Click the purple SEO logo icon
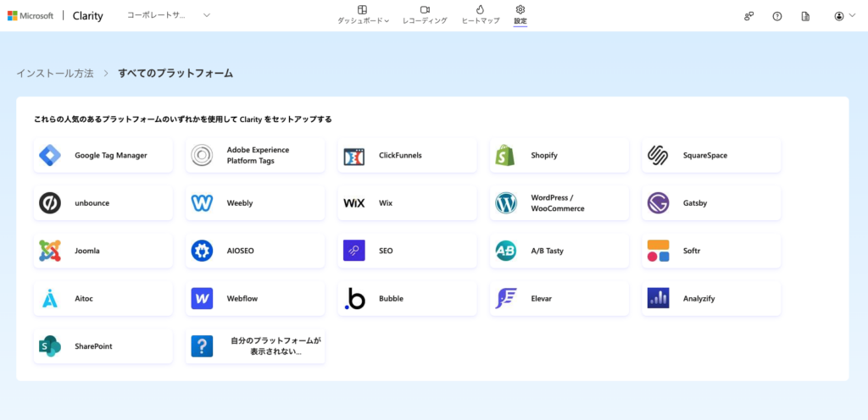This screenshot has height=420, width=868. point(353,251)
